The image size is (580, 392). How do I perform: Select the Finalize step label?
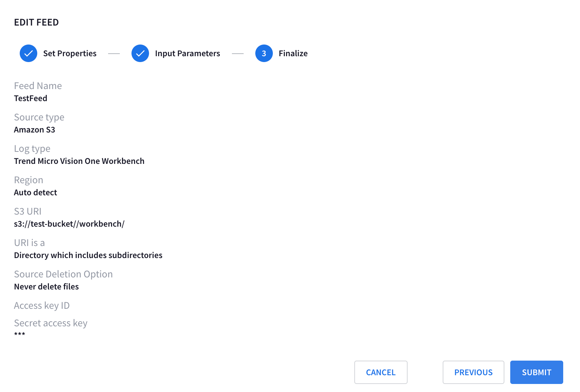tap(293, 53)
